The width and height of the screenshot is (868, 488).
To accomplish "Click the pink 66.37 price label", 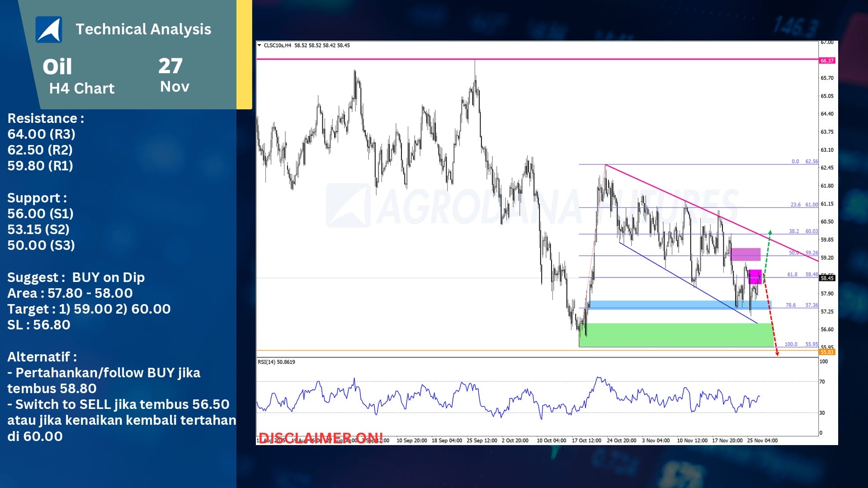I will [827, 61].
